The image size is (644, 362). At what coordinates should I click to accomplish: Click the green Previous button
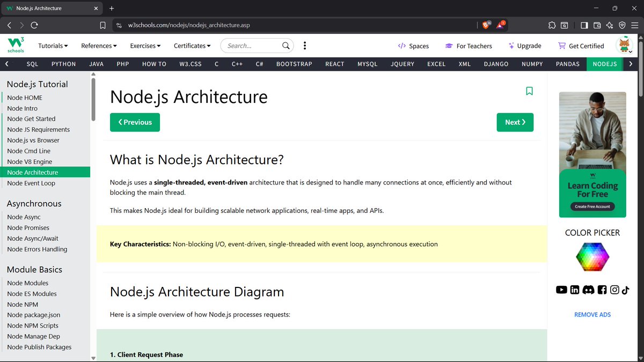135,122
